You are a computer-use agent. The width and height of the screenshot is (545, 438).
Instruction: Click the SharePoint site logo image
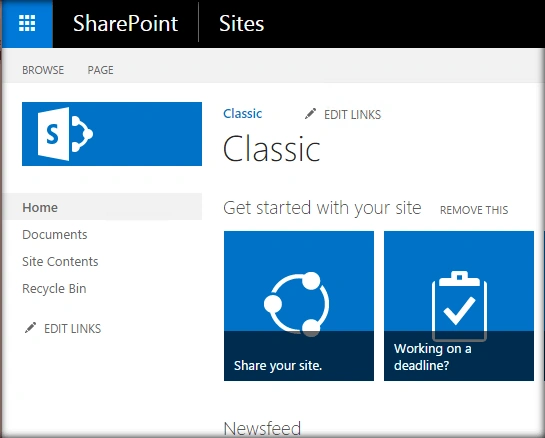coord(112,134)
